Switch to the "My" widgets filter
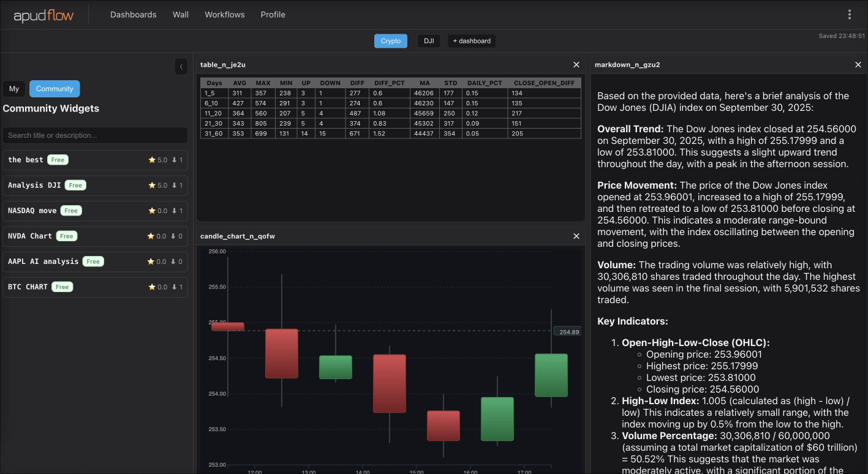This screenshot has width=868, height=474. [13, 88]
